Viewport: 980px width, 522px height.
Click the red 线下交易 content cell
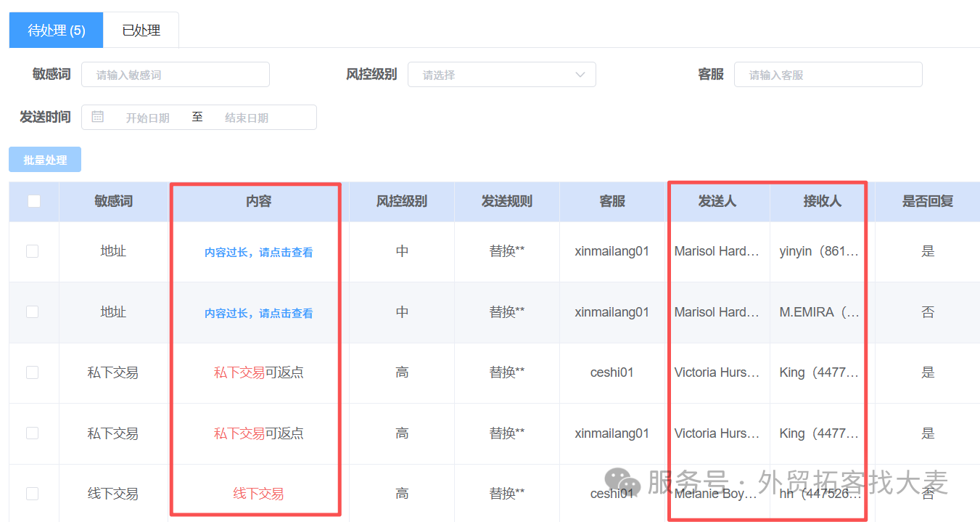[x=258, y=494]
